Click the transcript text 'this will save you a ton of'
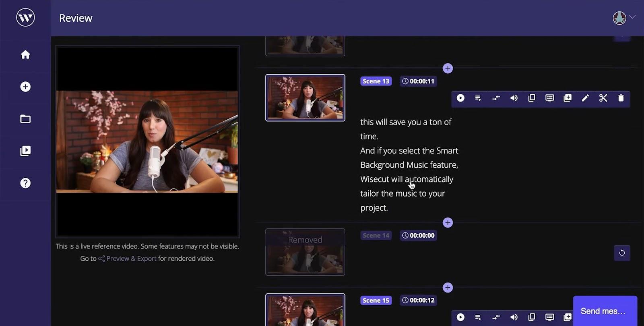This screenshot has width=644, height=326. [406, 122]
